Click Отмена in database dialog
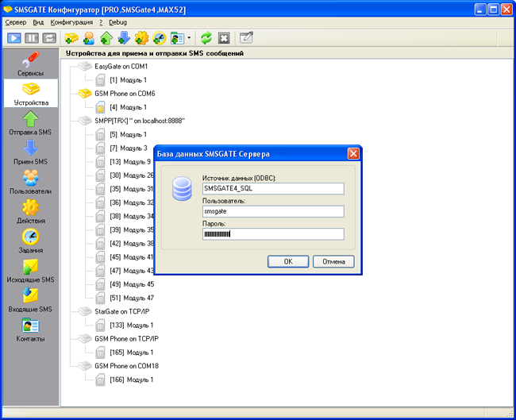Viewport: 516px width, 420px height. [x=333, y=262]
